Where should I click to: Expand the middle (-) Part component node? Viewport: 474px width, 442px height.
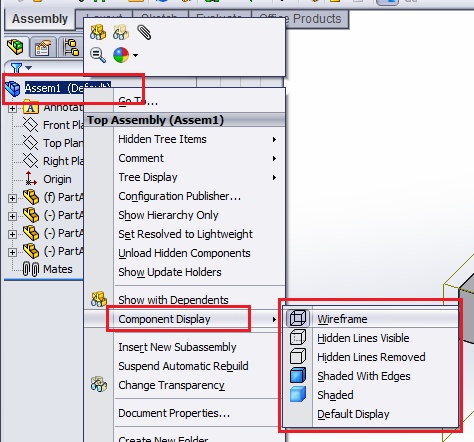[x=12, y=234]
